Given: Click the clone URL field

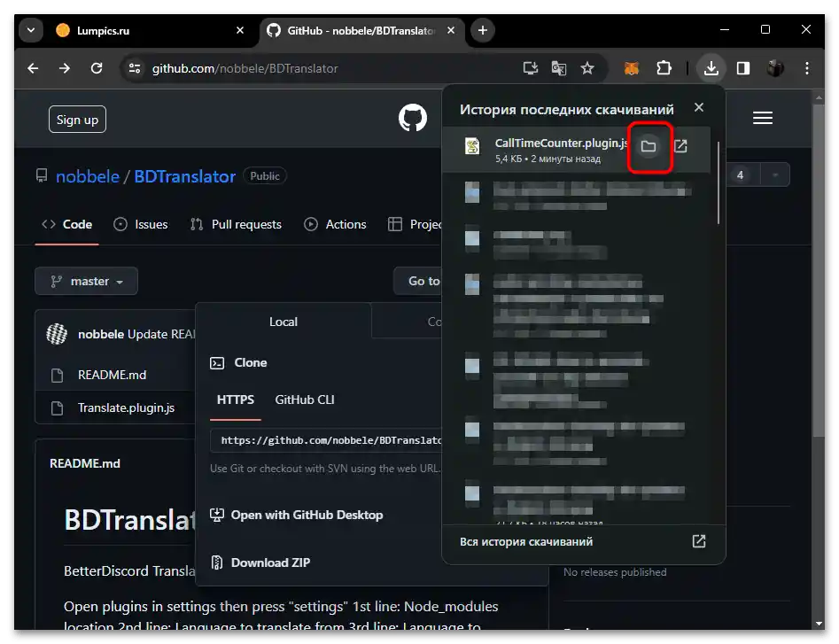Looking at the screenshot, I should tap(326, 441).
